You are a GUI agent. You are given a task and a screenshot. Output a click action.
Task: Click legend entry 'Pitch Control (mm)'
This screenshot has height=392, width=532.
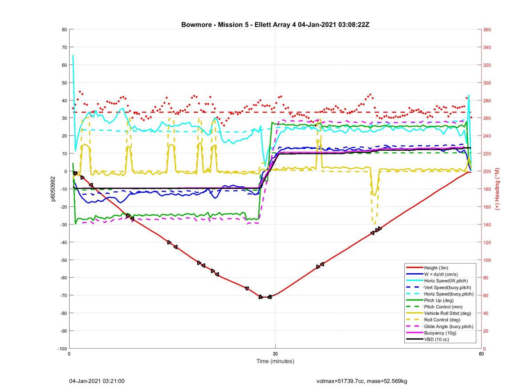[444, 307]
